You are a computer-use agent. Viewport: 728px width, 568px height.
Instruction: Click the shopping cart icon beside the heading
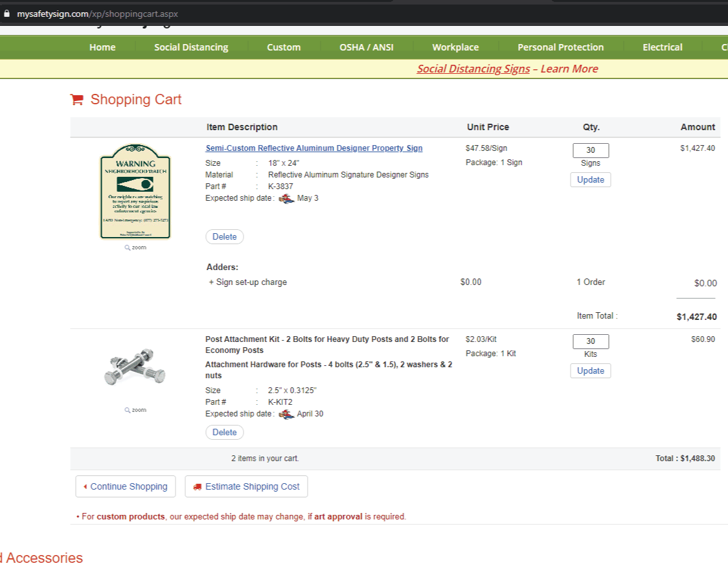click(77, 100)
